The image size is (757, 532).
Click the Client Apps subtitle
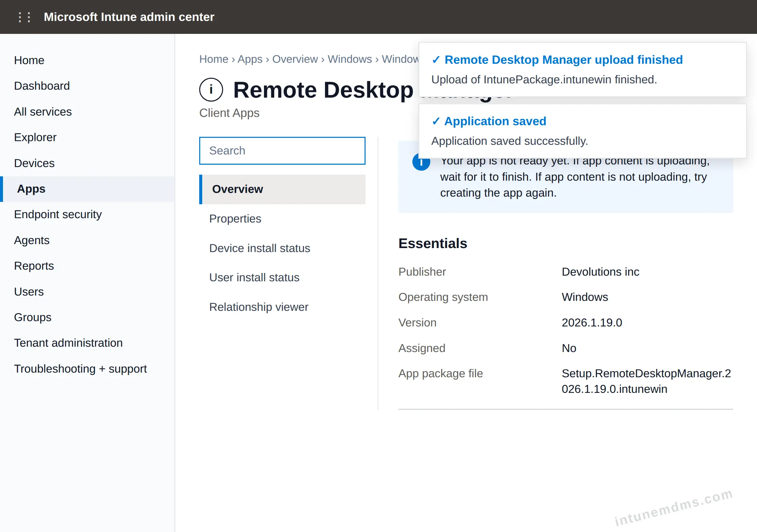pyautogui.click(x=229, y=113)
